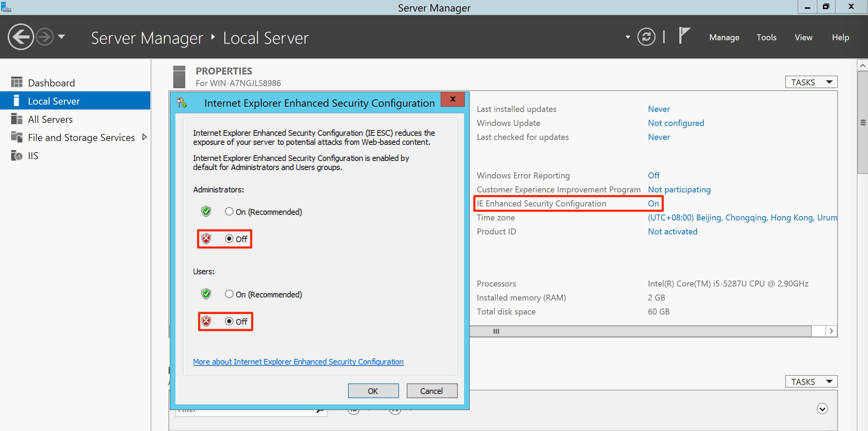Open Windows Update Not configured link
868x431 pixels.
pyautogui.click(x=676, y=123)
